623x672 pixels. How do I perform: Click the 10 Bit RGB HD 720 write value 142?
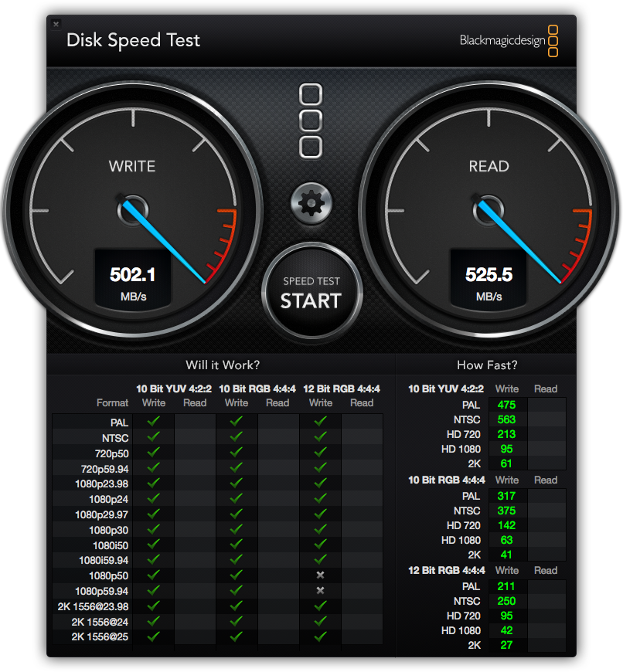click(x=506, y=525)
